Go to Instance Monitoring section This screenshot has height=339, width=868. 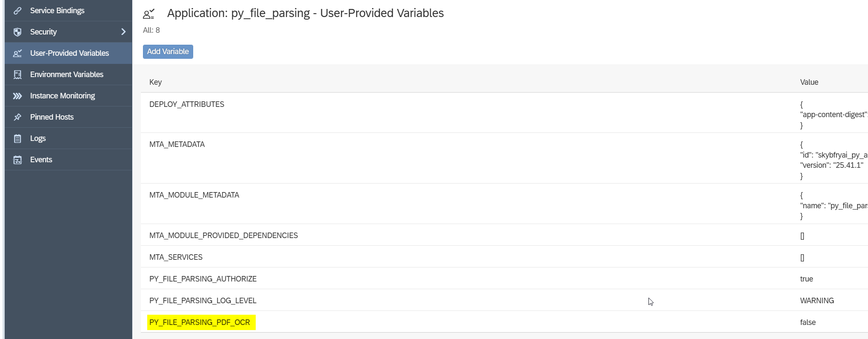click(62, 96)
